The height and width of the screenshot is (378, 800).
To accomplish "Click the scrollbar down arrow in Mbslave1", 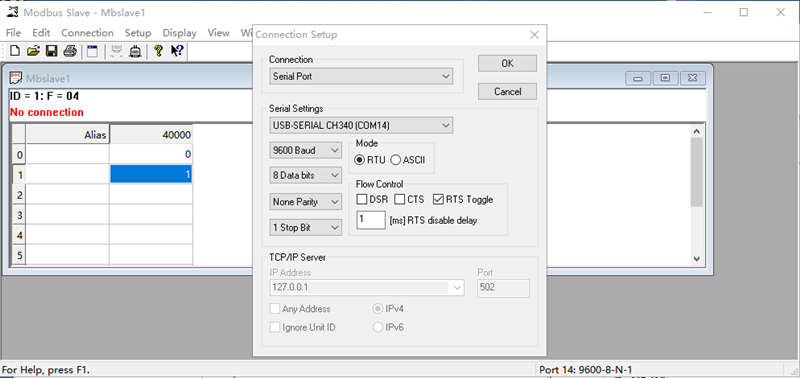I will click(697, 259).
